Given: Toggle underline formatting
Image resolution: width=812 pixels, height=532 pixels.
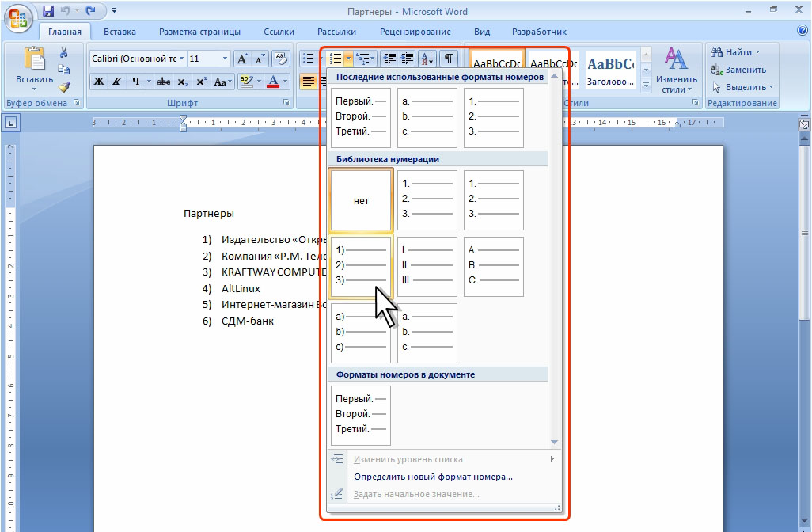Looking at the screenshot, I should 135,82.
